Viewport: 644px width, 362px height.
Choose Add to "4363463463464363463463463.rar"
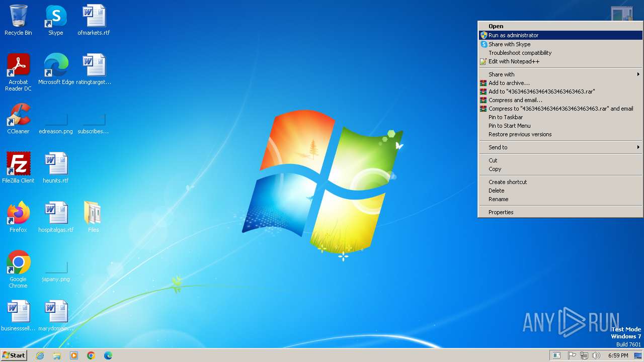click(x=560, y=92)
